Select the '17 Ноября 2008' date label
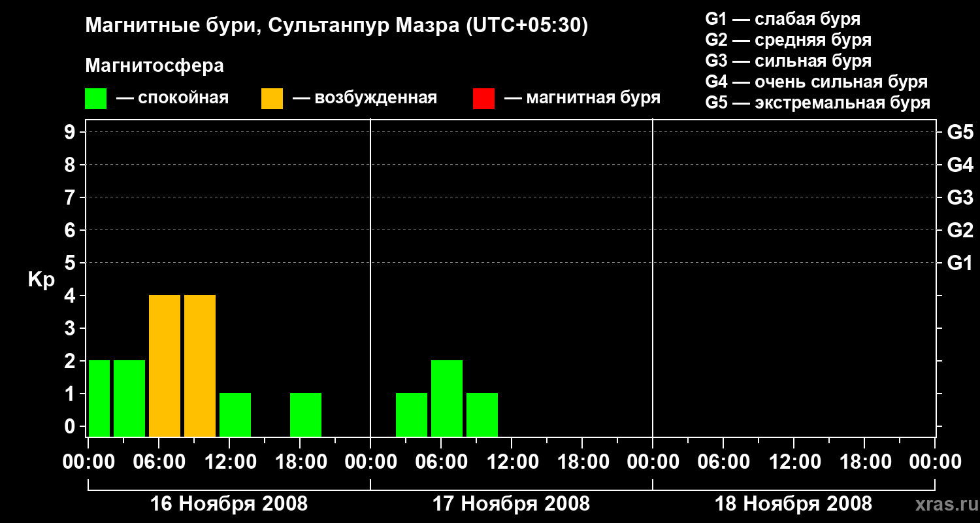 point(512,504)
